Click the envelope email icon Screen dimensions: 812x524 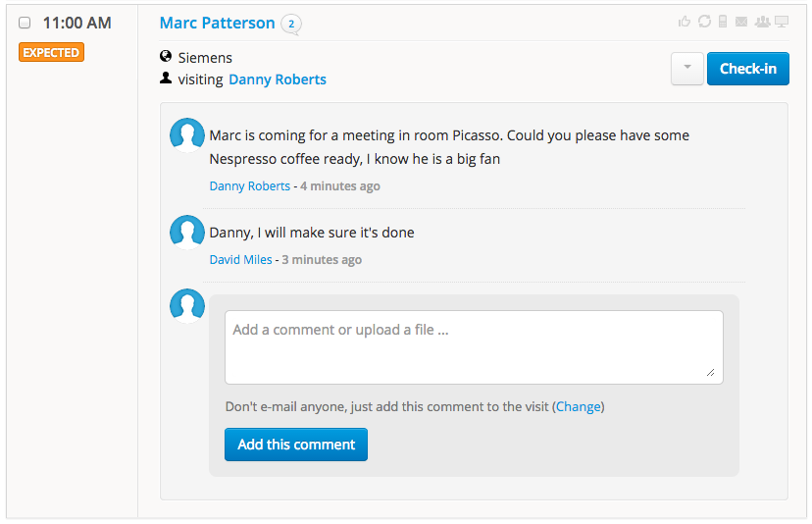[x=741, y=22]
